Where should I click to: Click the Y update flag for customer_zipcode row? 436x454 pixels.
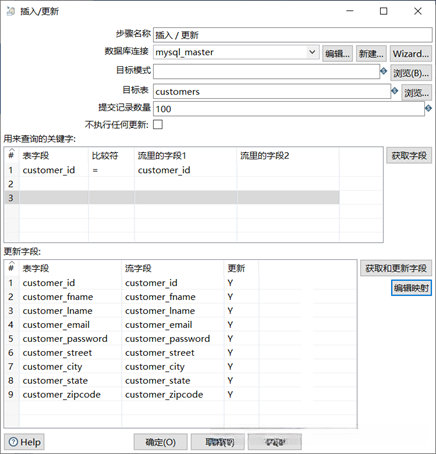tap(230, 395)
